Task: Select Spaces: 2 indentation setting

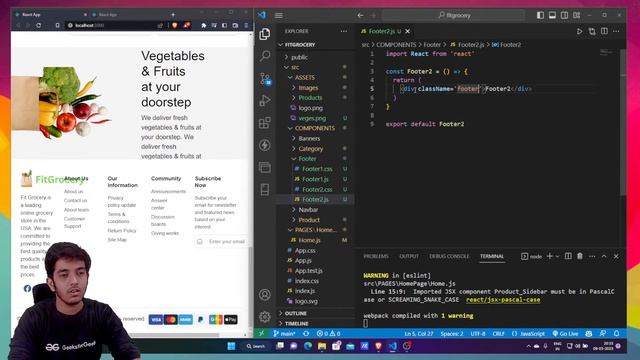Action: tap(452, 333)
